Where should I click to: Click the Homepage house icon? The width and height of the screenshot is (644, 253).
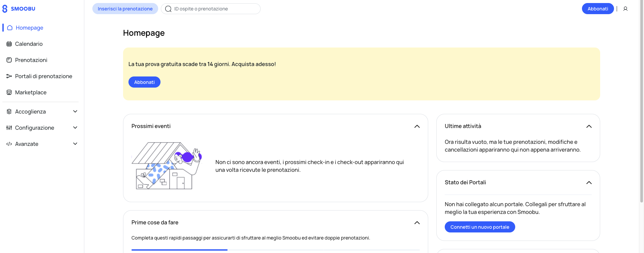tap(10, 28)
